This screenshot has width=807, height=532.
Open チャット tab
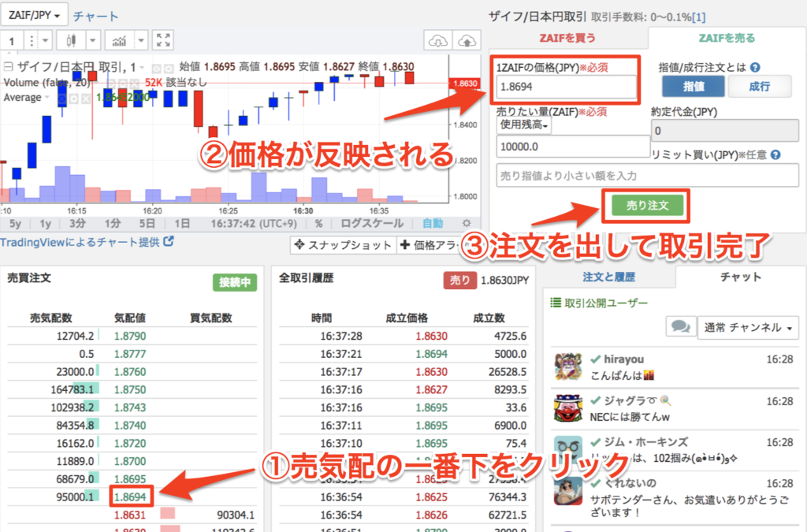point(740,277)
